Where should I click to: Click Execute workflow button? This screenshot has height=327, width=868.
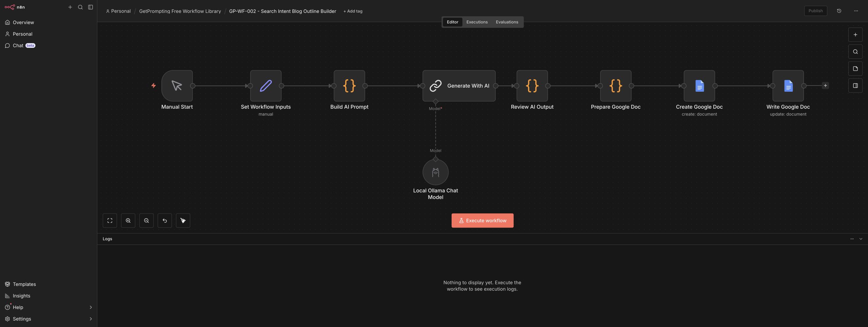(x=482, y=221)
